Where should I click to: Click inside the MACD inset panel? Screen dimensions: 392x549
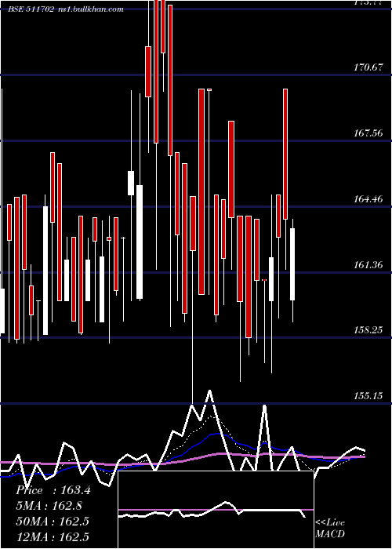[216, 510]
